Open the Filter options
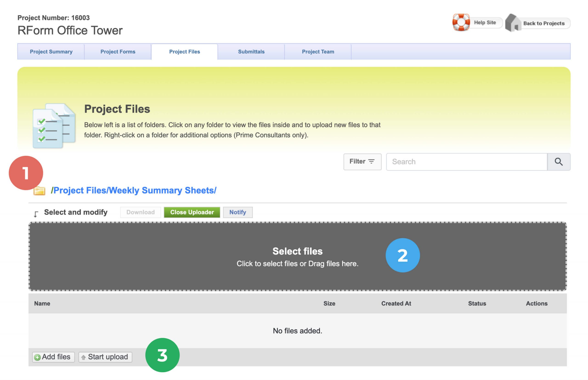The width and height of the screenshot is (588, 380). coord(362,162)
